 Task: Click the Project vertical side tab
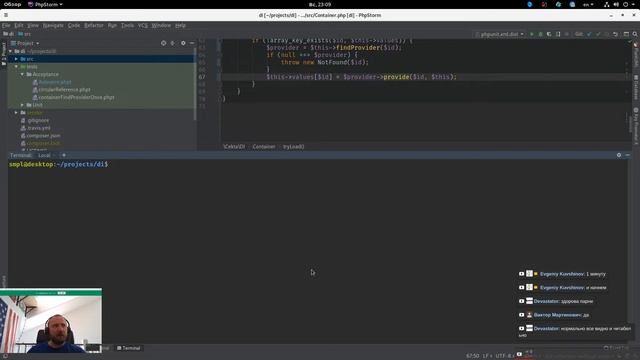tap(4, 53)
